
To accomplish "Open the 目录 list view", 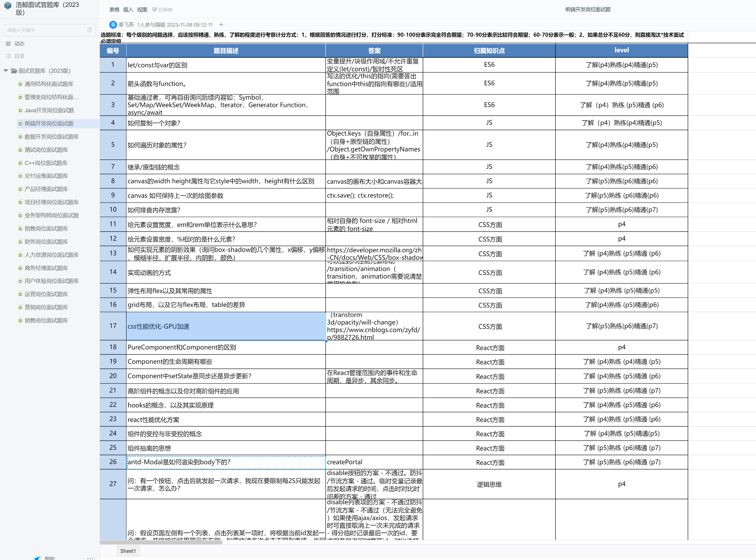I will point(9,56).
